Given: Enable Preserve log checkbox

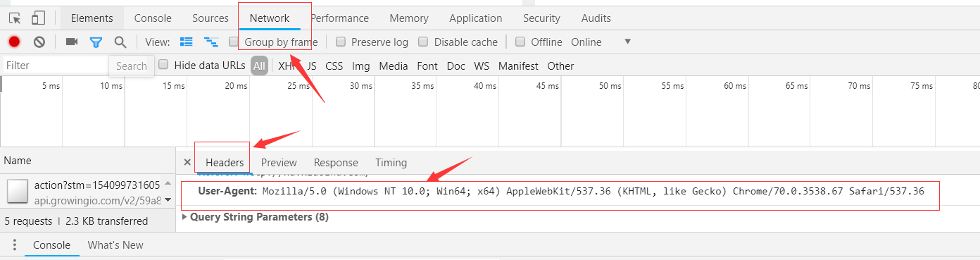Looking at the screenshot, I should point(341,42).
